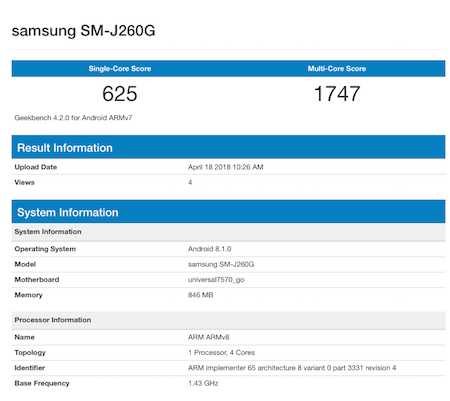
Task: Select the Multi-Core Score header
Action: point(337,69)
